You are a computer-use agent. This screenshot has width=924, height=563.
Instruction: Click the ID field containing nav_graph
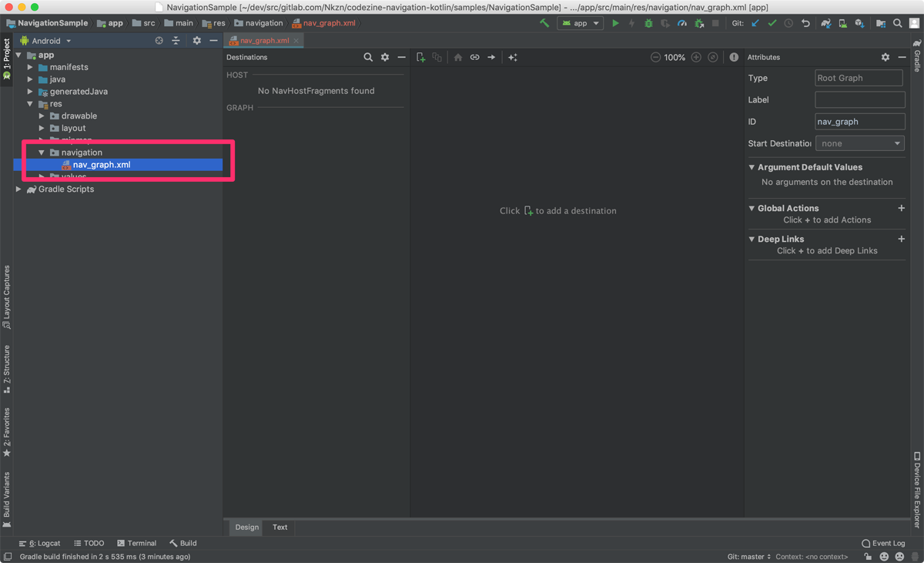(860, 122)
